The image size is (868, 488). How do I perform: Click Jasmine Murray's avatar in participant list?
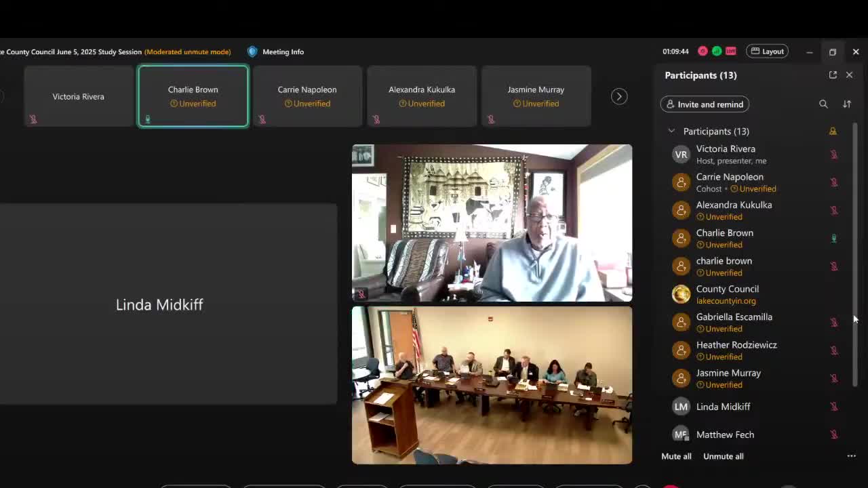681,378
